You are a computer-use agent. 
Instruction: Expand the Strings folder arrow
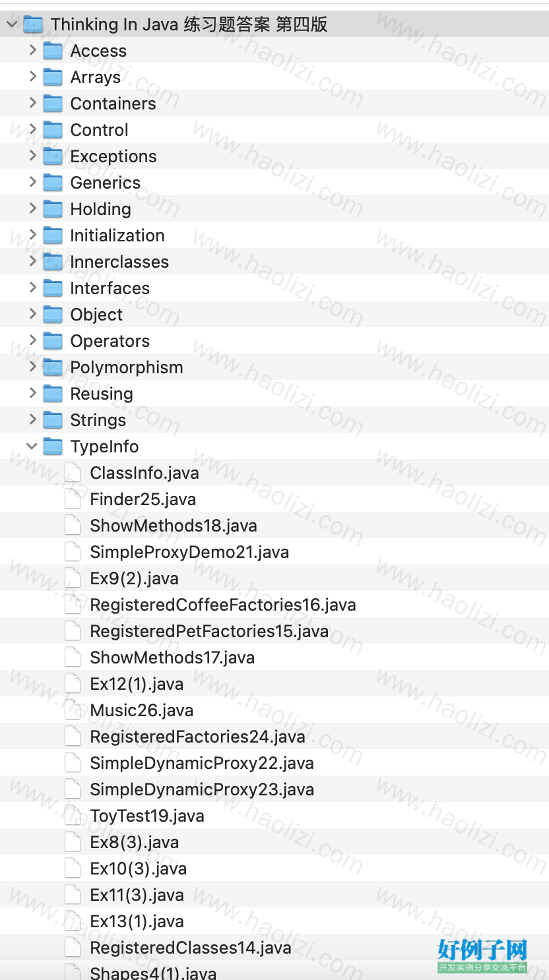pos(32,419)
